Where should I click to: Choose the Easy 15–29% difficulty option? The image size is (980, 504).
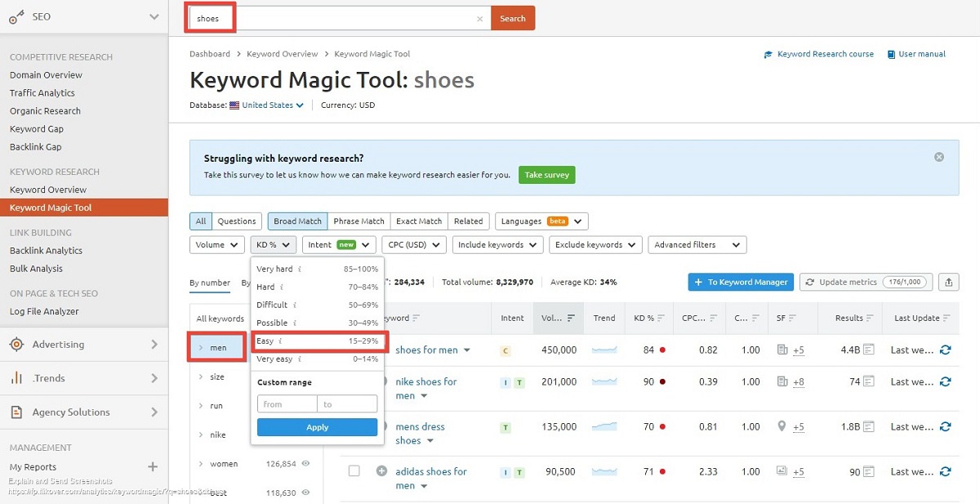(x=318, y=341)
